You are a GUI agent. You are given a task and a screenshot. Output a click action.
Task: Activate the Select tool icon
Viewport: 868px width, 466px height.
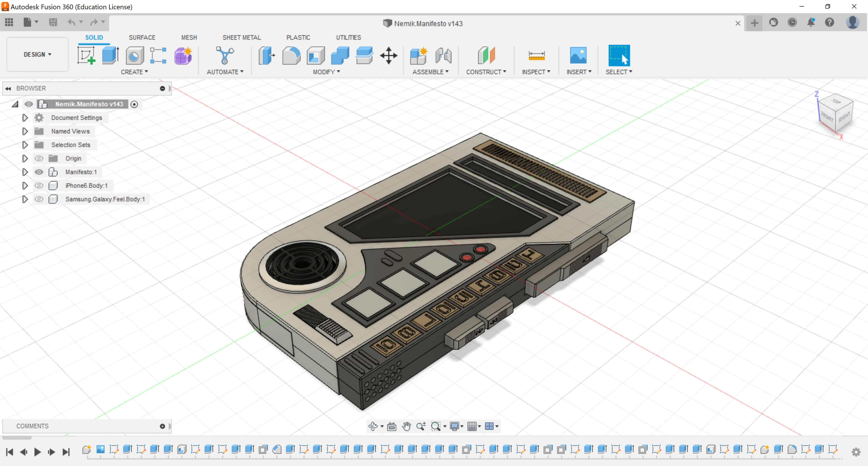(x=619, y=55)
